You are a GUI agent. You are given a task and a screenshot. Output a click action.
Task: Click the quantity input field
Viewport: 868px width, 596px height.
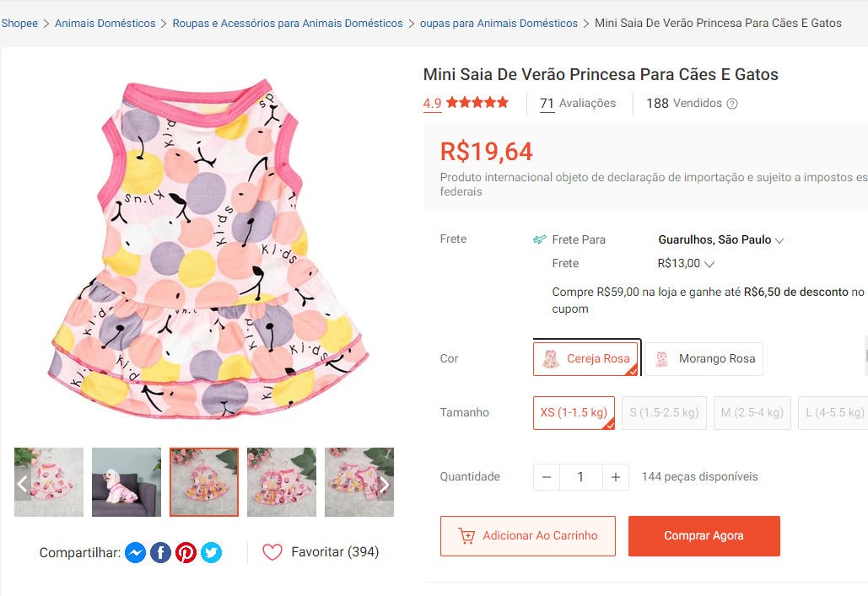point(580,477)
